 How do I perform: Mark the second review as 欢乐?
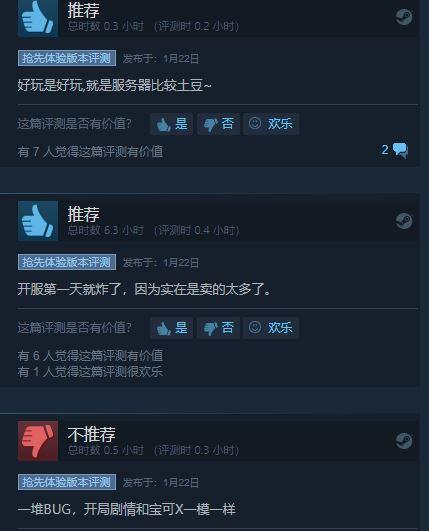[x=271, y=327]
